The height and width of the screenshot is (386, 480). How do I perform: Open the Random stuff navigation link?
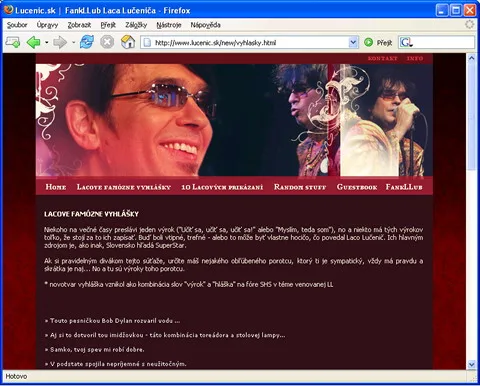[300, 187]
